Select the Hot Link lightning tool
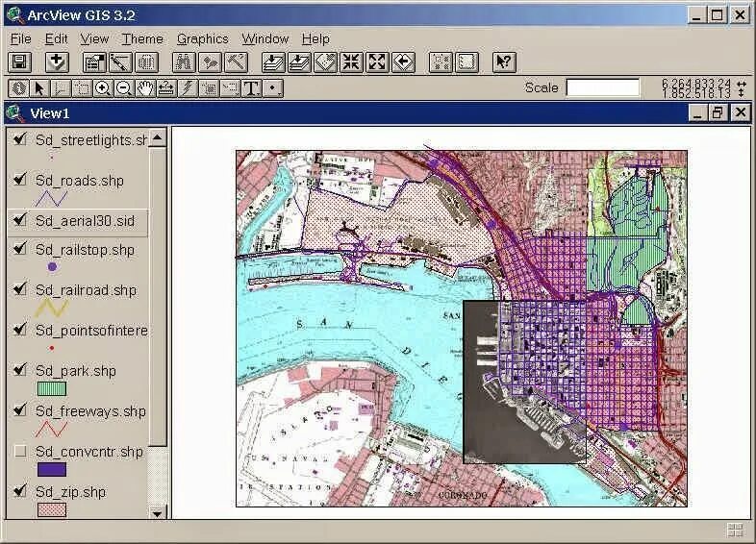Viewport: 756px width, 544px height. [188, 88]
